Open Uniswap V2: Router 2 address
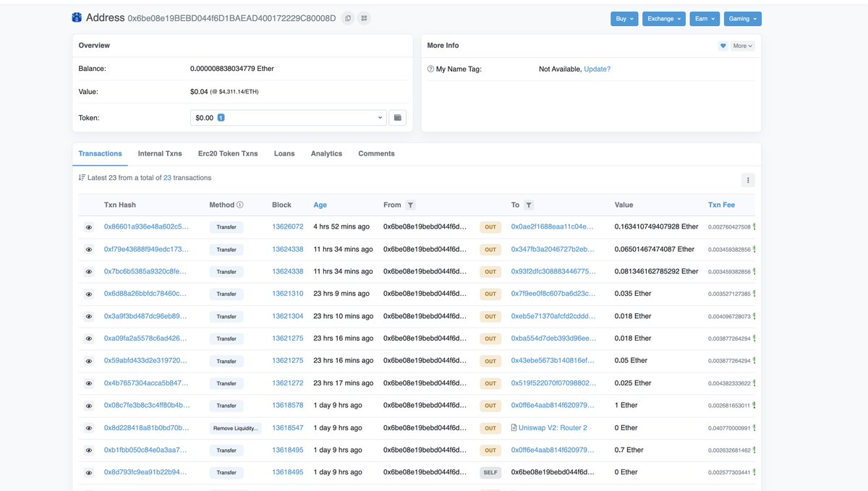This screenshot has width=868, height=491. tap(553, 428)
